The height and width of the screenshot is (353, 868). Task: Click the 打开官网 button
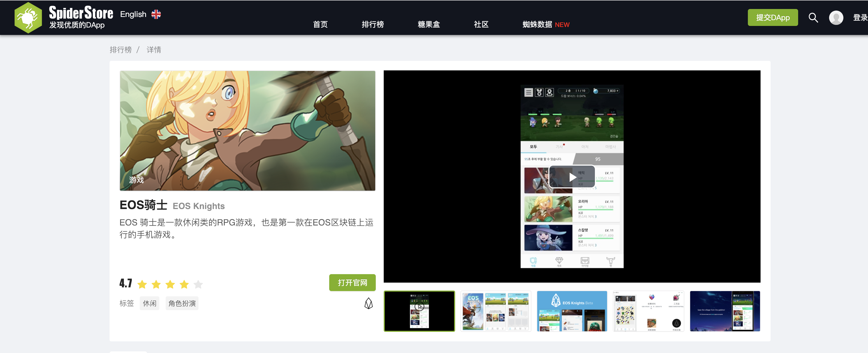[352, 283]
